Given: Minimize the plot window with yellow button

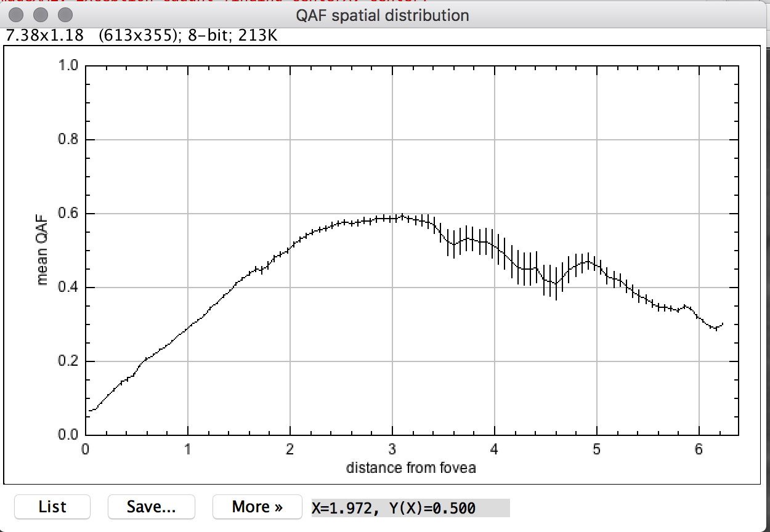Looking at the screenshot, I should pos(40,14).
